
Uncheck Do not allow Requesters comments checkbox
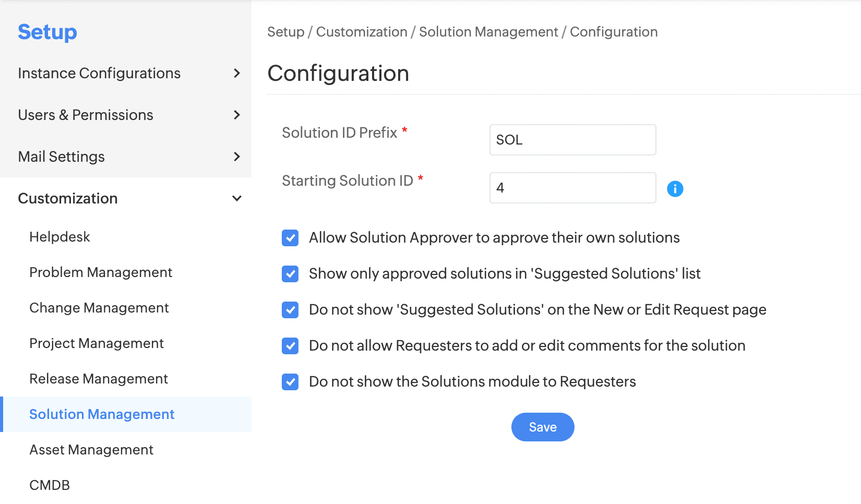(x=290, y=346)
